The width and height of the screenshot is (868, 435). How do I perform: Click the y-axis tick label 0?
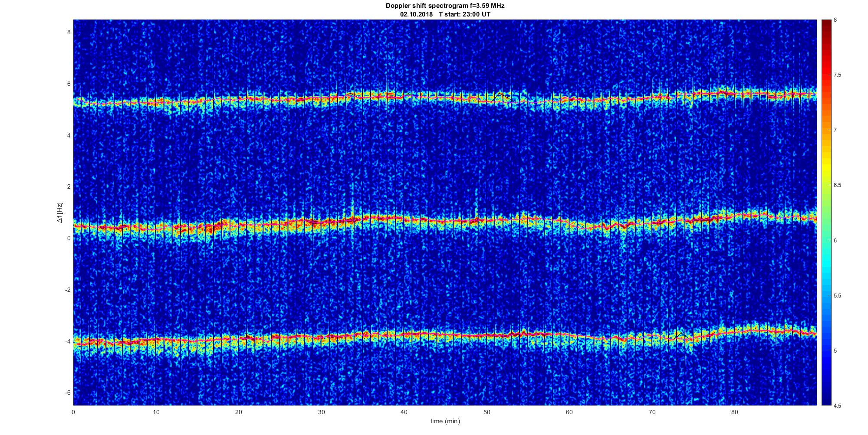69,238
